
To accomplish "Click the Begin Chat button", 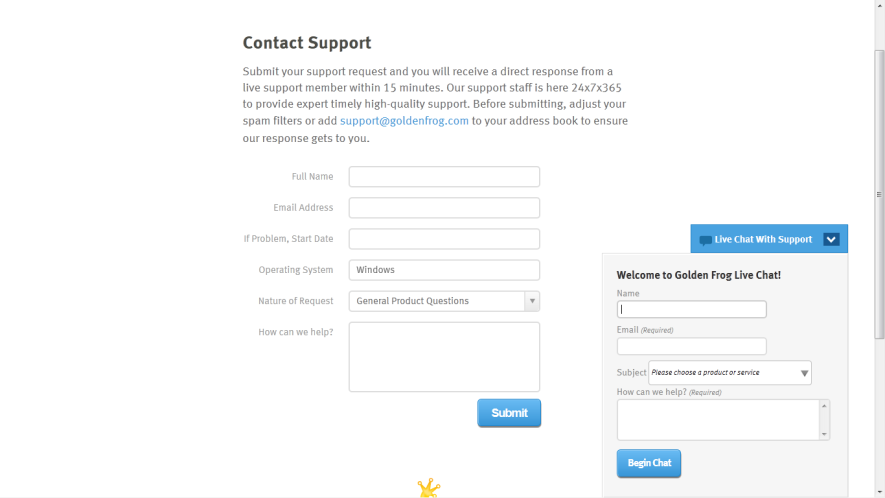I will coord(649,463).
